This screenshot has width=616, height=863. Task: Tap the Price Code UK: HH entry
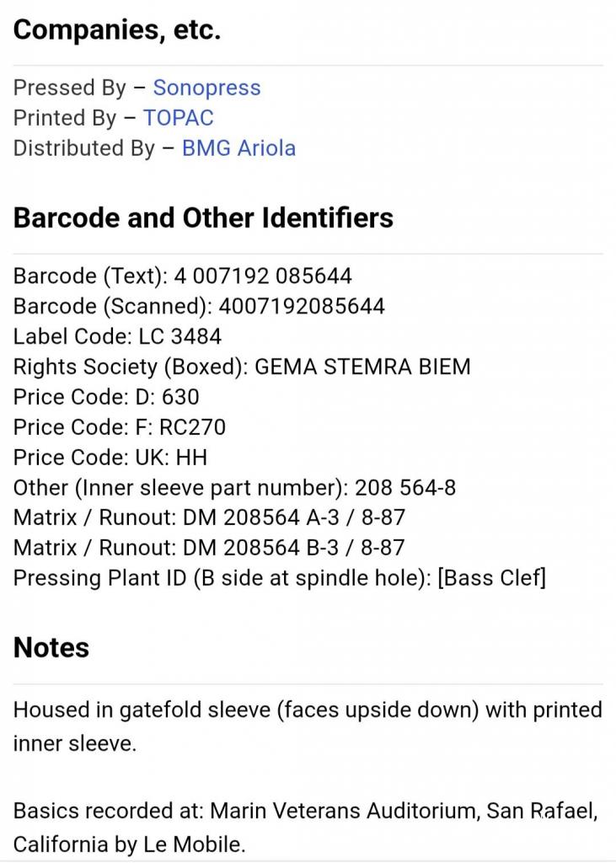[110, 458]
